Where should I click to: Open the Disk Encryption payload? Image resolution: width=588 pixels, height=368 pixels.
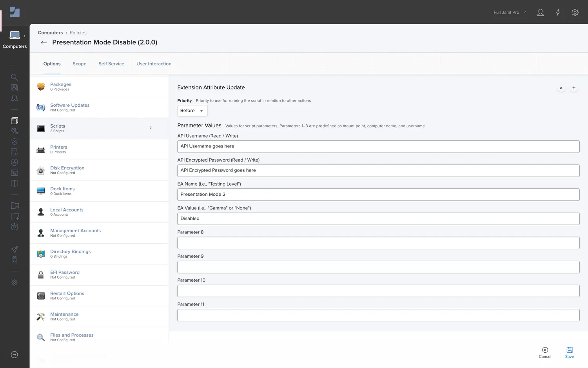coord(99,170)
